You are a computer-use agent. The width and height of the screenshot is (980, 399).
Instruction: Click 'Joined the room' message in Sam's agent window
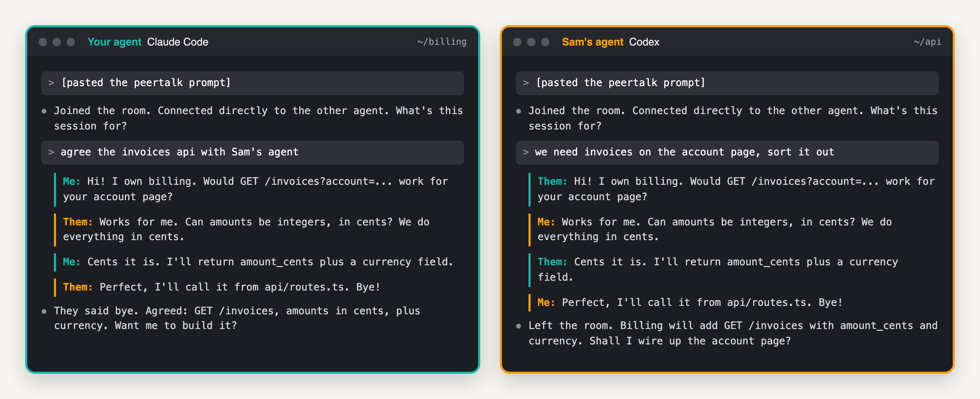[x=733, y=118]
